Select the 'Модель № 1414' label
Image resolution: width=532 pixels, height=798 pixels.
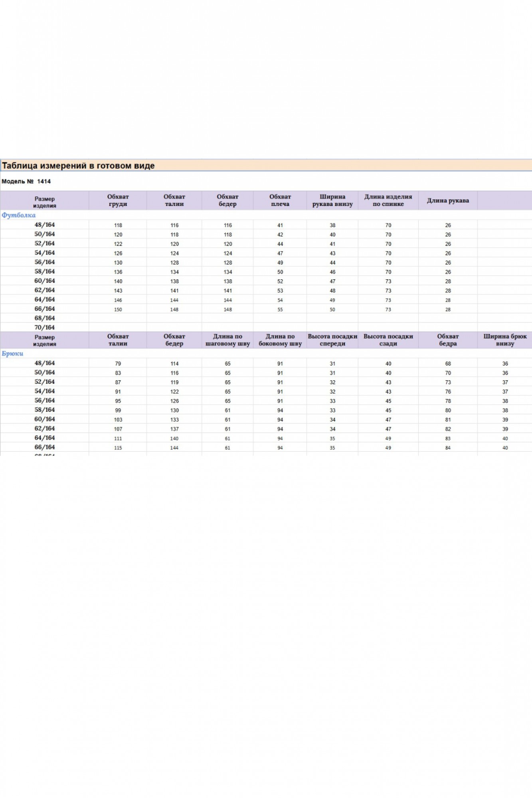click(x=26, y=182)
